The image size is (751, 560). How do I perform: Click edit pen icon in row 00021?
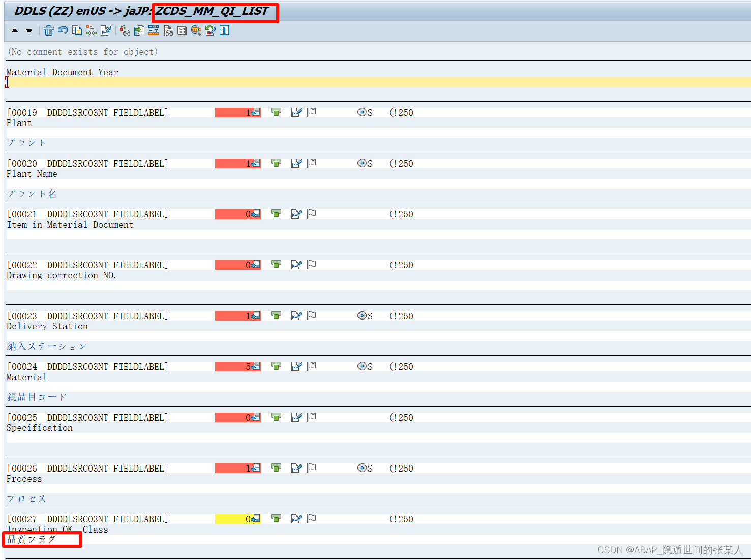[x=296, y=214]
